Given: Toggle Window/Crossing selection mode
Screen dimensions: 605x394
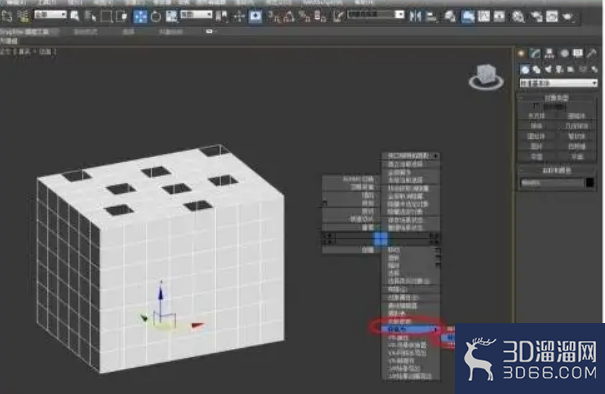Looking at the screenshot, I should [x=122, y=16].
